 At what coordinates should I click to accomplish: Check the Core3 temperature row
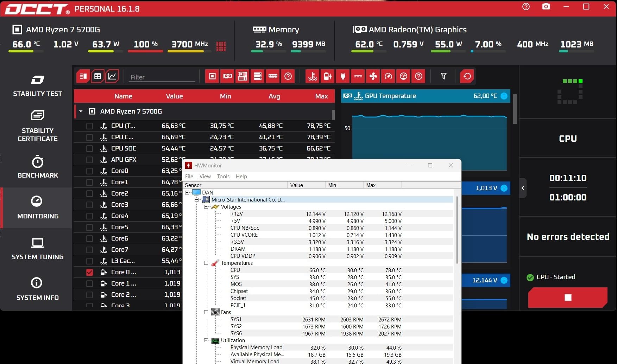click(x=90, y=205)
